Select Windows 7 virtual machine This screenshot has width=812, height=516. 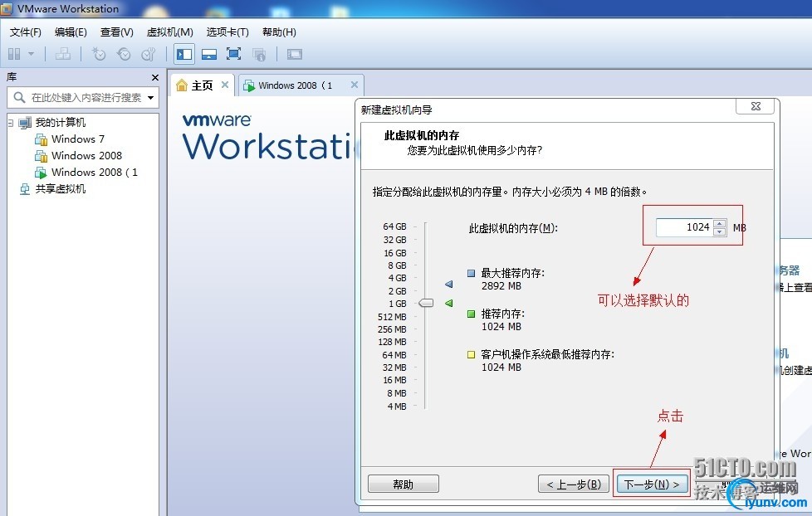[78, 139]
